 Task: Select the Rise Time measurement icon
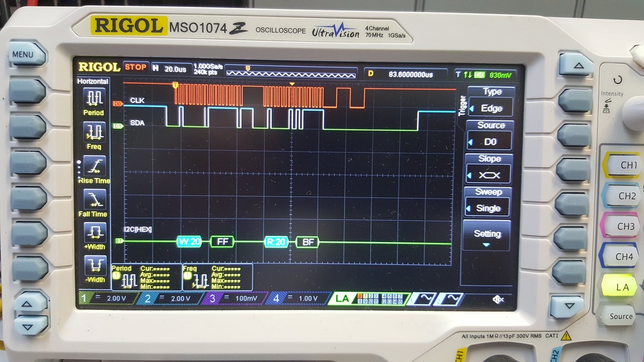coord(94,165)
